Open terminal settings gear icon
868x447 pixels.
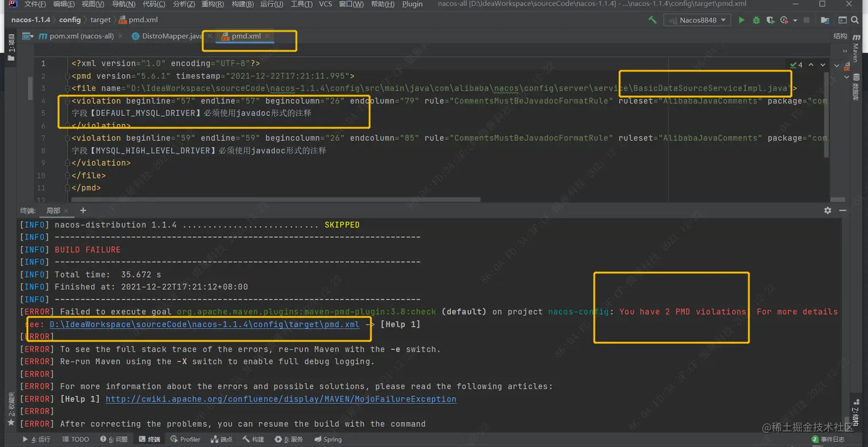tap(827, 211)
